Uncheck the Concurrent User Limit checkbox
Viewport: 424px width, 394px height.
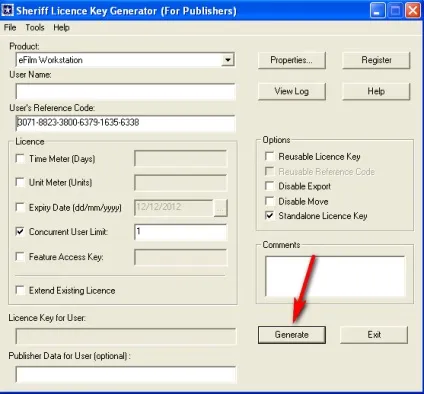pos(20,231)
